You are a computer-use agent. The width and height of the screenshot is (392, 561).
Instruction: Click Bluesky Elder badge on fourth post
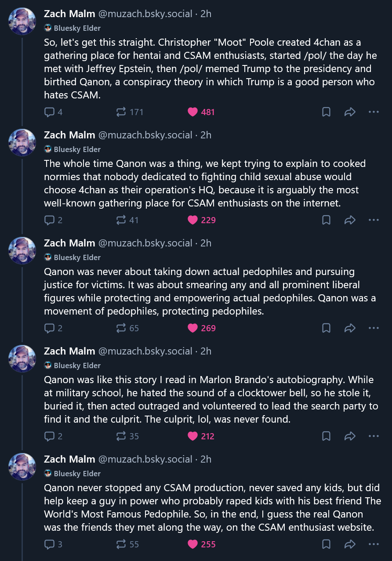(x=73, y=366)
